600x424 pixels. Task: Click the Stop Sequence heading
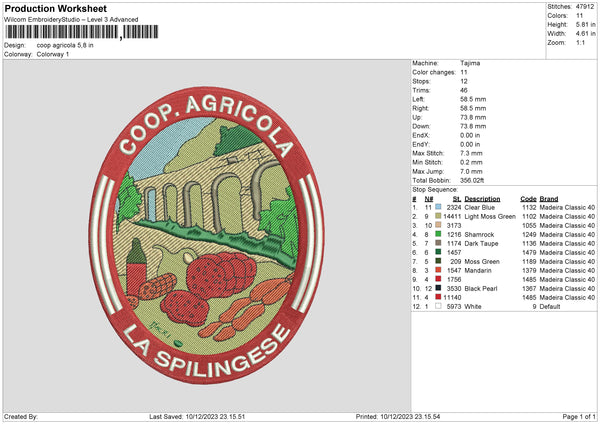[435, 189]
